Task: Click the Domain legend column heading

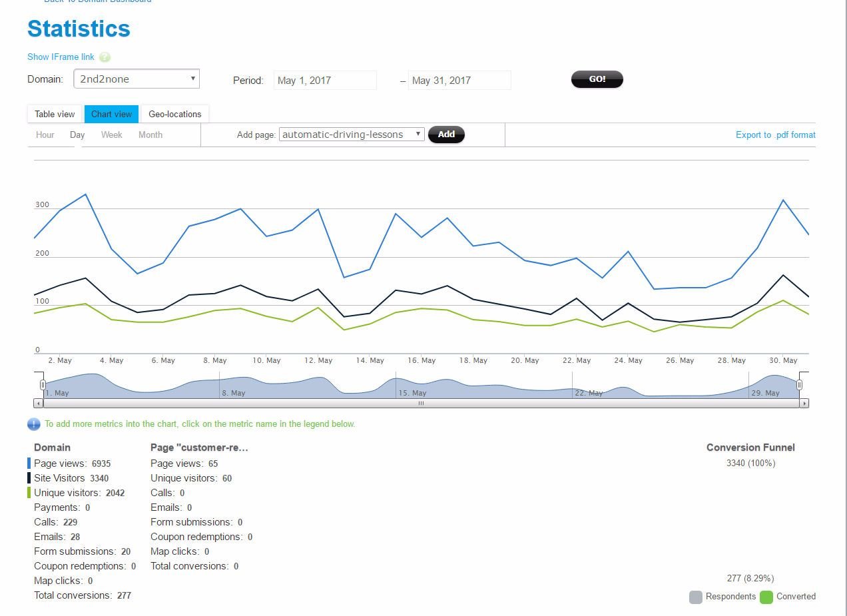Action: tap(52, 448)
